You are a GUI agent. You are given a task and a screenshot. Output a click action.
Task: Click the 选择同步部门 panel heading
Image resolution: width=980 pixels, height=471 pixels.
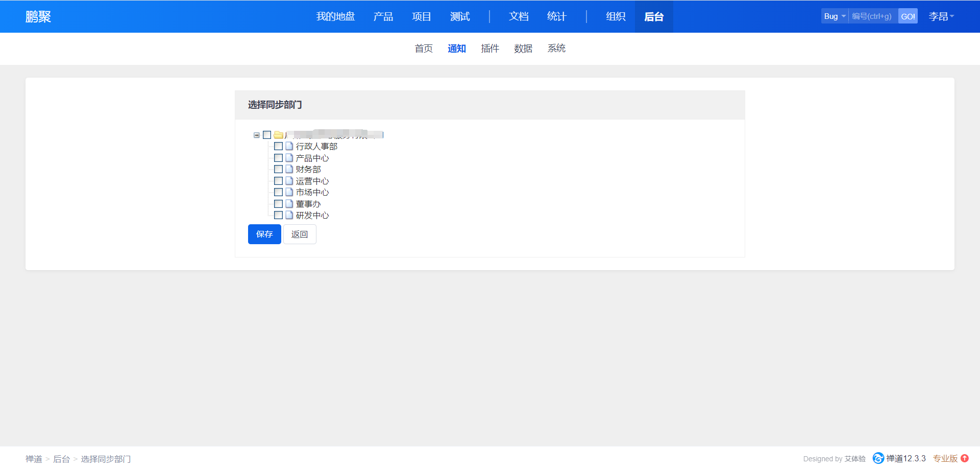coord(275,105)
